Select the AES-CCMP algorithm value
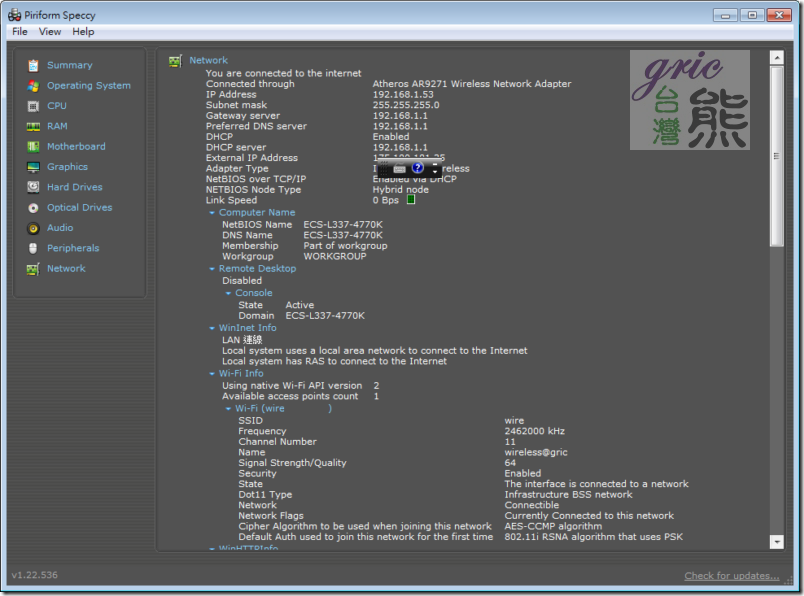This screenshot has width=804, height=596. [x=553, y=526]
